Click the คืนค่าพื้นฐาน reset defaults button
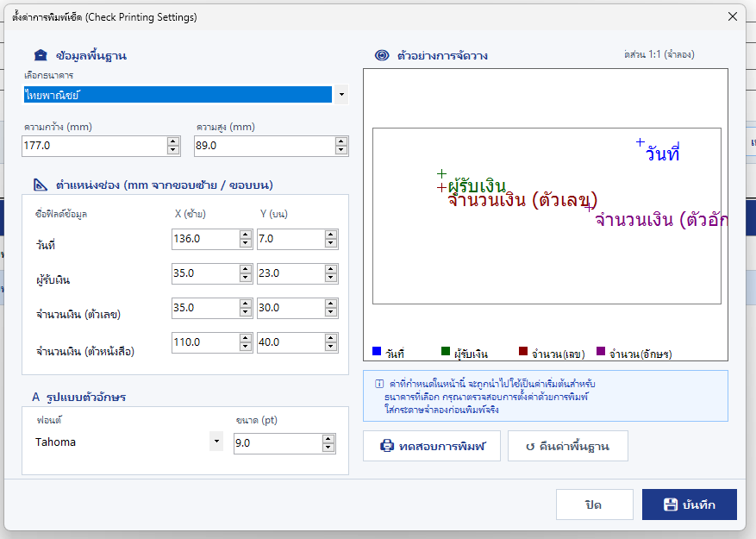Screen dimensions: 756x539 click(568, 446)
